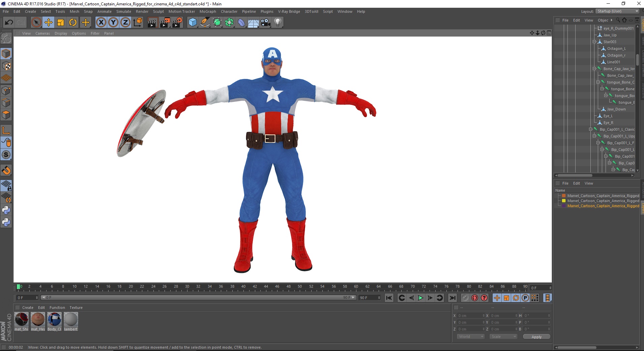
Task: Toggle Y axis lock
Action: (x=113, y=23)
